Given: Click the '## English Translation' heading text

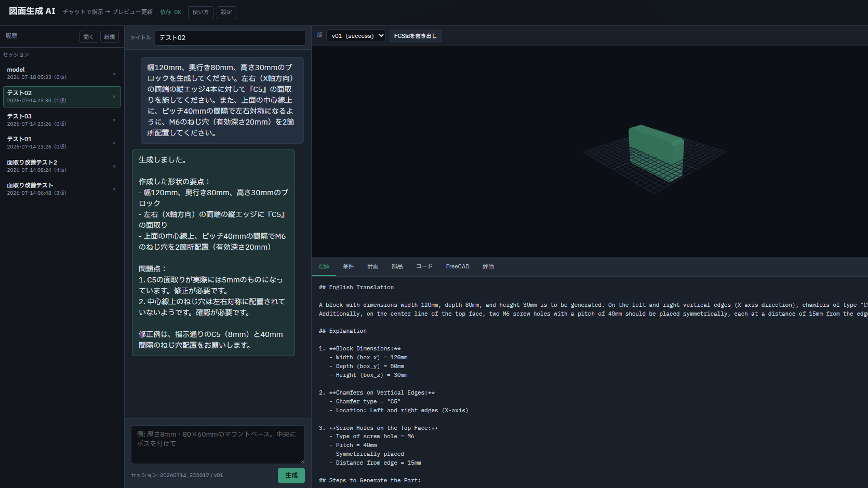Looking at the screenshot, I should (356, 287).
